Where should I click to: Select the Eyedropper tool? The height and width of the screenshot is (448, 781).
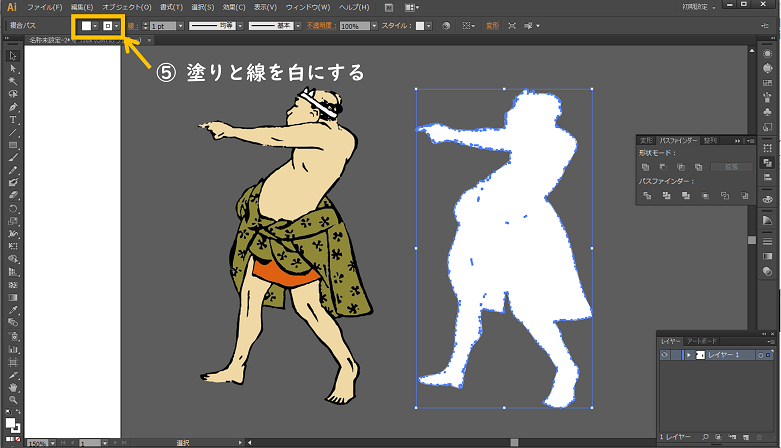(x=13, y=310)
